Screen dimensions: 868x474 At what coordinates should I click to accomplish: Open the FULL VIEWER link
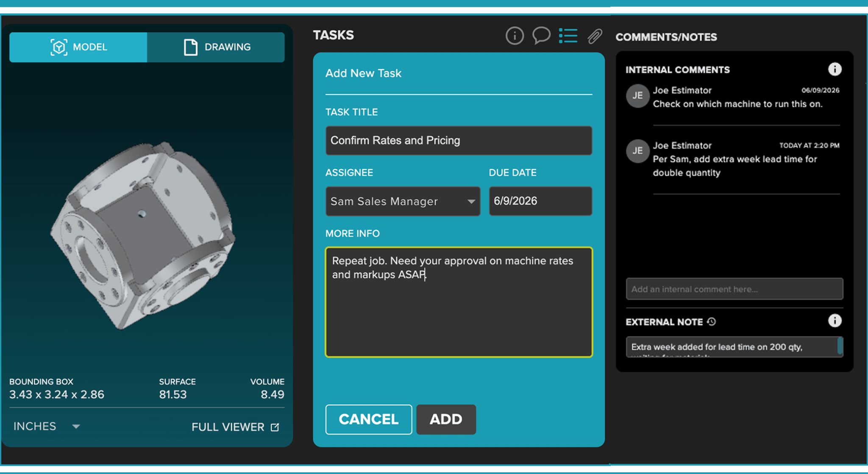click(x=235, y=427)
